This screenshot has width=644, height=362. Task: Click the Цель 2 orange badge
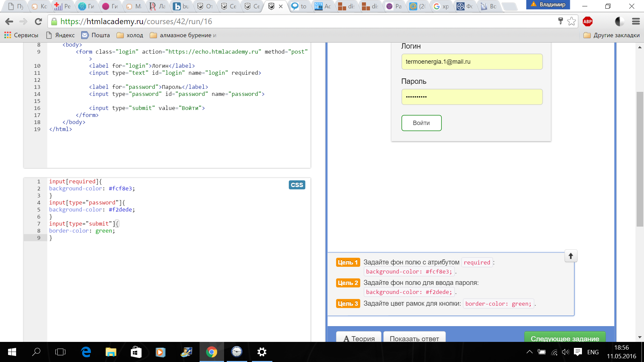[348, 283]
